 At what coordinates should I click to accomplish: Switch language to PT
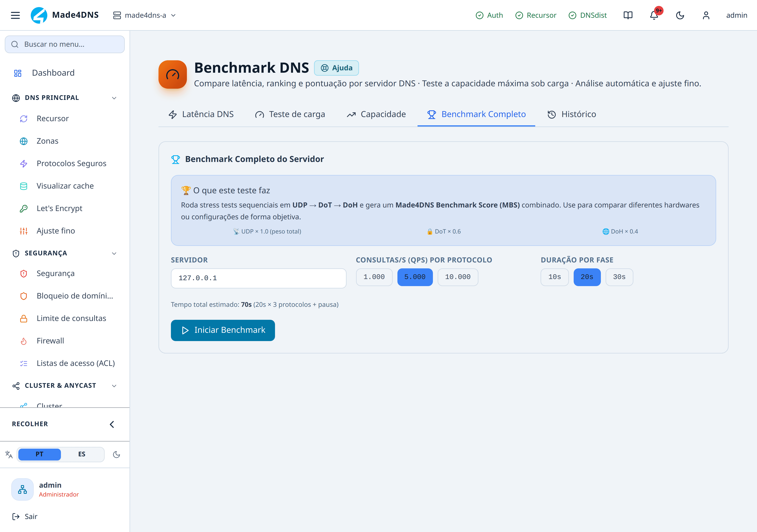click(40, 454)
